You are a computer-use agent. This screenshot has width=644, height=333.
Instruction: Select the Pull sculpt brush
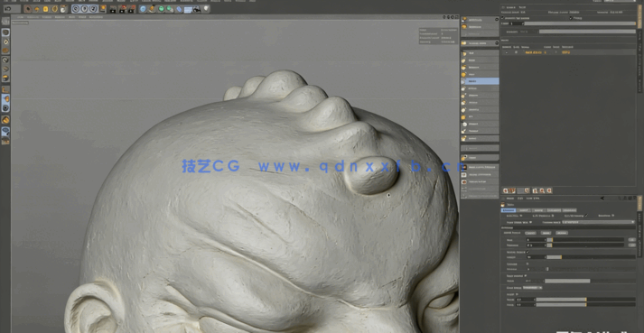click(x=480, y=53)
